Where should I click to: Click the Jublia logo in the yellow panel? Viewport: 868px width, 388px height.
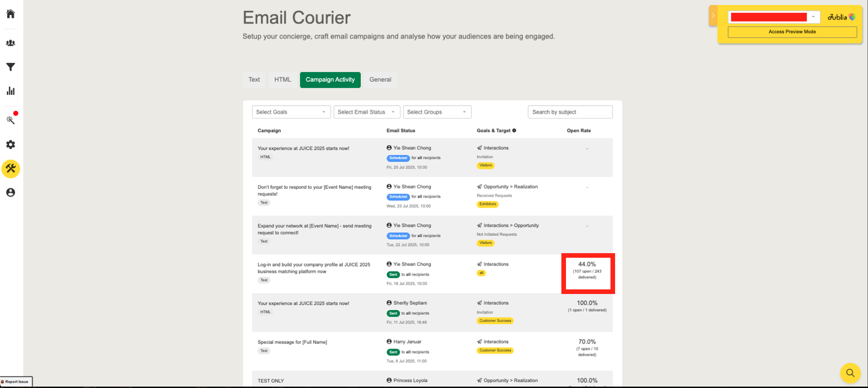tap(841, 17)
